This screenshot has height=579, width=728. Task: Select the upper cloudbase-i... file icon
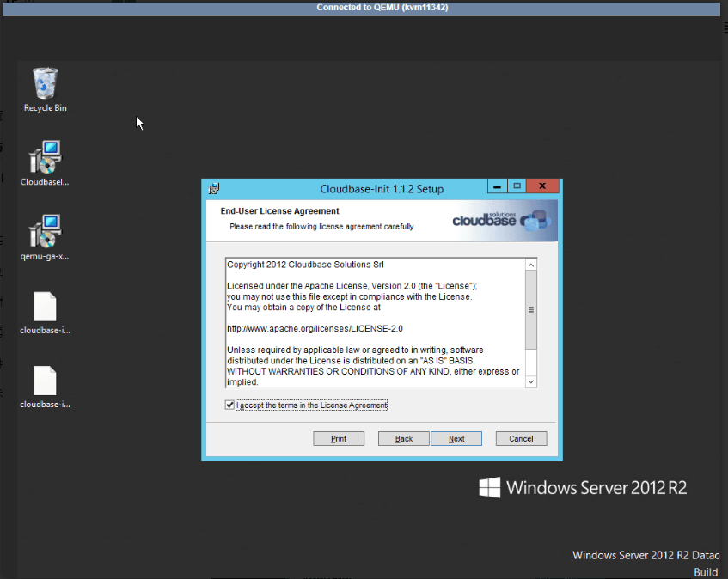45,313
